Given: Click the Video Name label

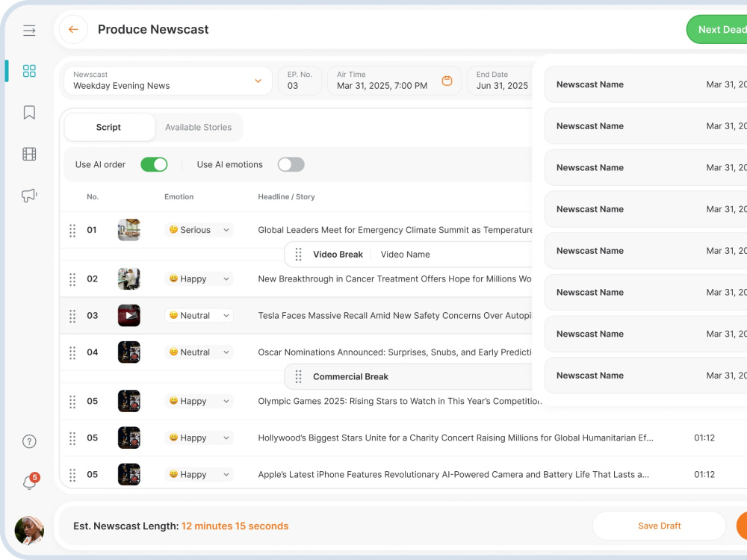Looking at the screenshot, I should coord(405,255).
